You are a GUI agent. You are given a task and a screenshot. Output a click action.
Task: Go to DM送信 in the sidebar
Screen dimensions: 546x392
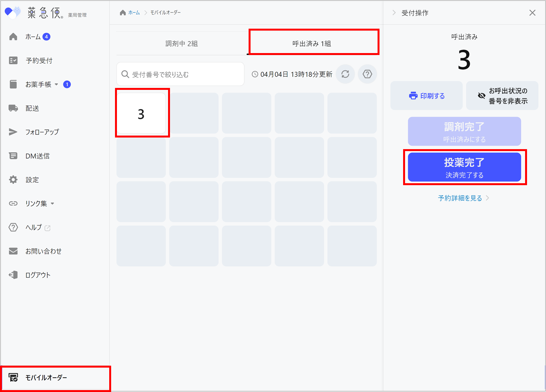click(37, 156)
